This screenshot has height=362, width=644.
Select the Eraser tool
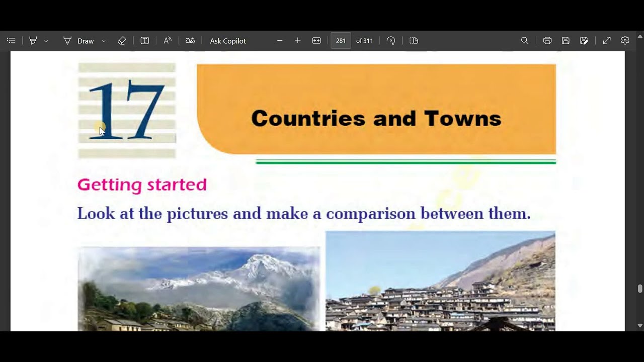pos(122,41)
